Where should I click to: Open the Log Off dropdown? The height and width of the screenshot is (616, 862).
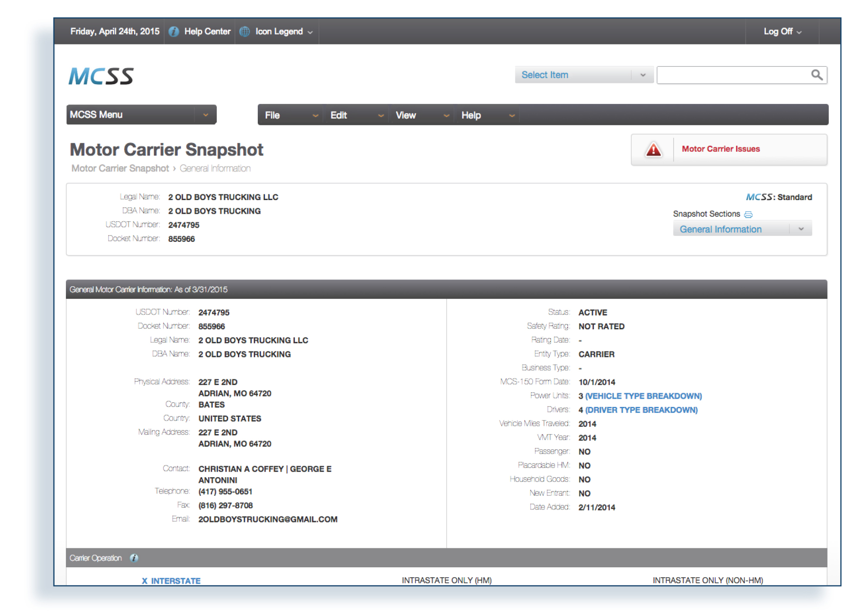782,31
